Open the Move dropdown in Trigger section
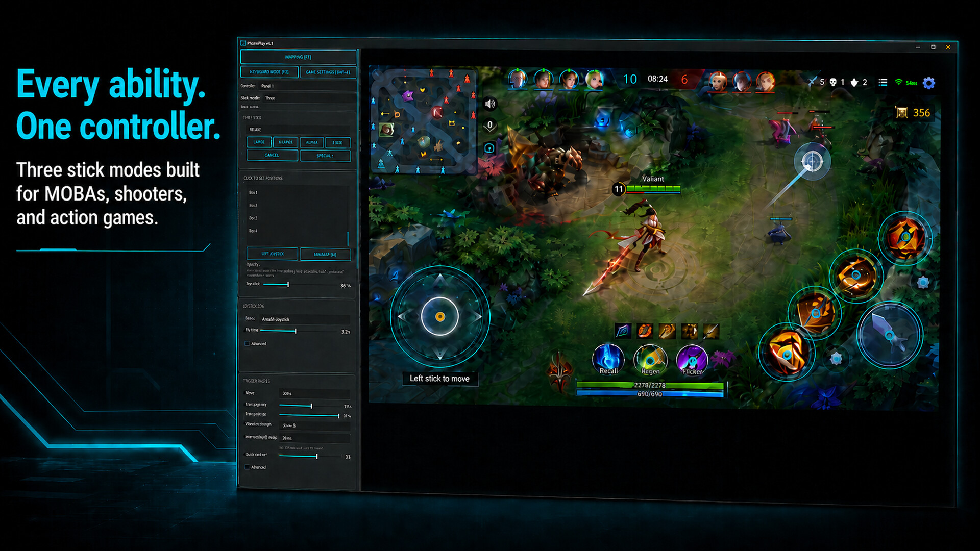This screenshot has height=551, width=980. tap(315, 393)
